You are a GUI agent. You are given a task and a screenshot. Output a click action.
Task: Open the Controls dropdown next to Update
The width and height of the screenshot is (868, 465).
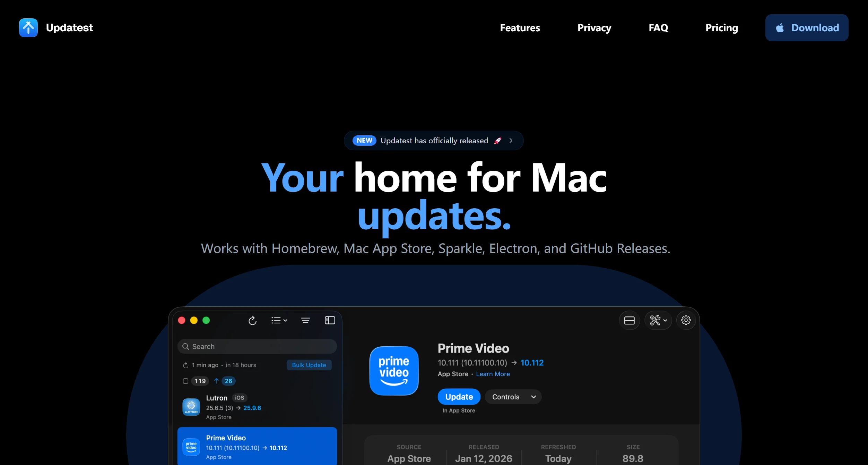click(513, 397)
